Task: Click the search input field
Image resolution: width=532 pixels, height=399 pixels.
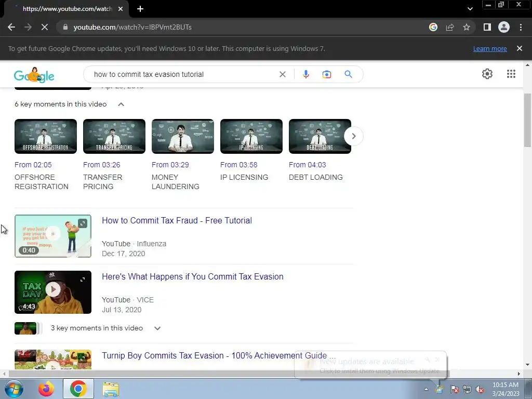Action: point(183,74)
